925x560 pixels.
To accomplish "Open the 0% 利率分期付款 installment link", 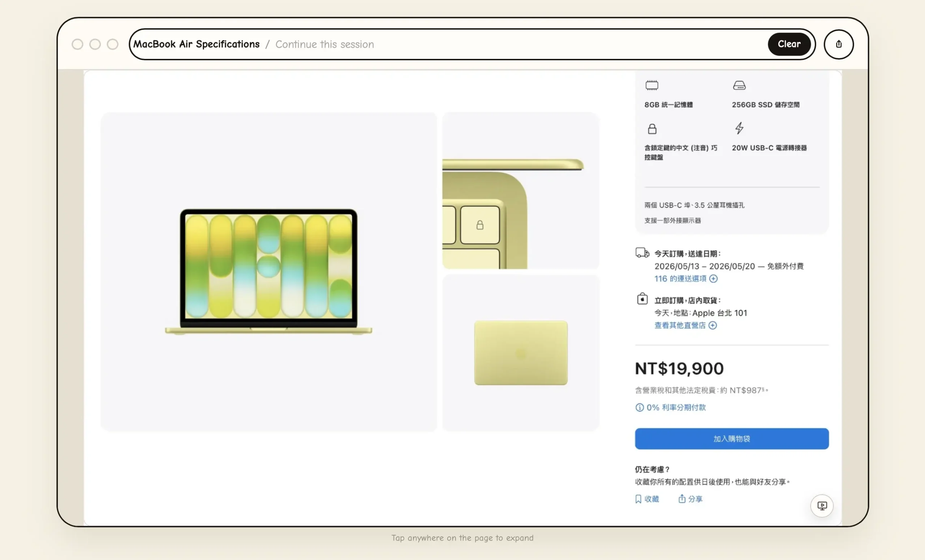I will [x=676, y=408].
